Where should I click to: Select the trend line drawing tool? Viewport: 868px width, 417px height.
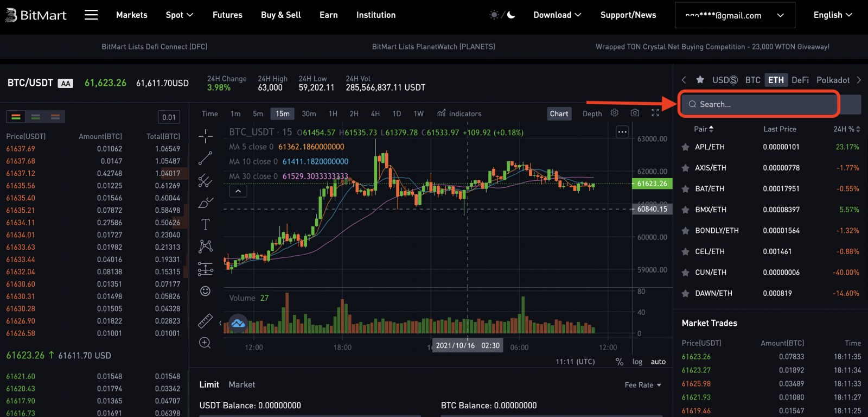(x=205, y=159)
